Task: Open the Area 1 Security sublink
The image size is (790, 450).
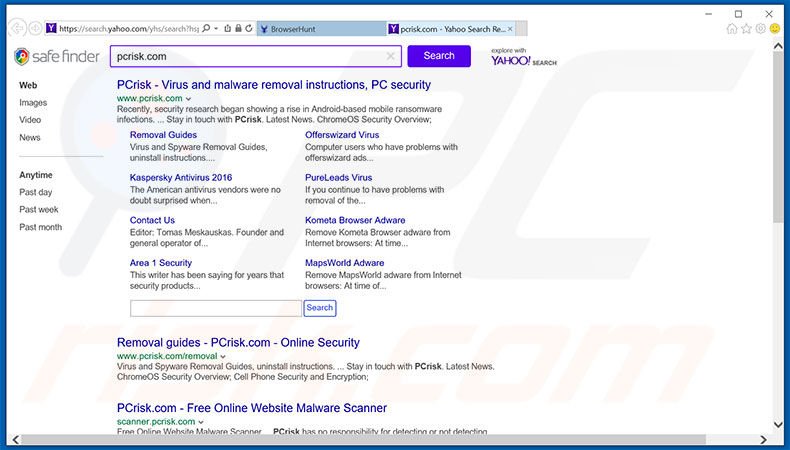Action: click(x=161, y=263)
